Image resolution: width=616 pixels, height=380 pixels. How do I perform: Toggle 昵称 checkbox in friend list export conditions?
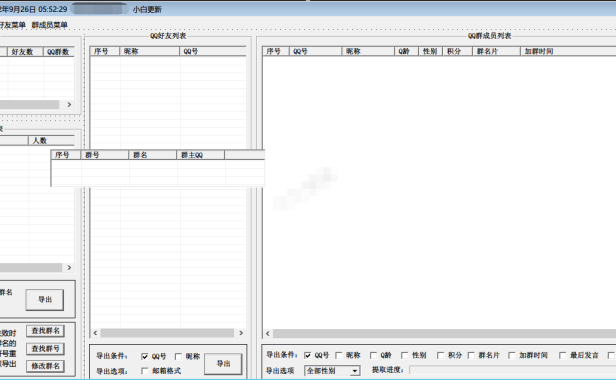point(178,356)
